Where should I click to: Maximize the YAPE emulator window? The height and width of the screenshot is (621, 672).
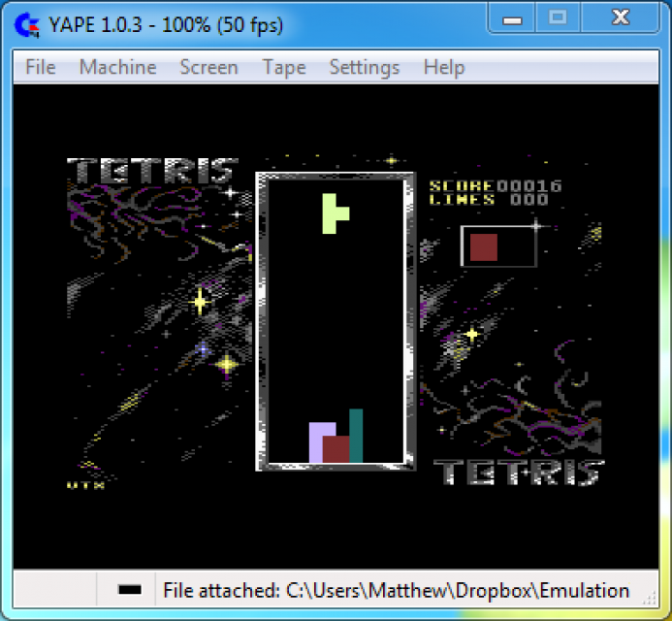tap(558, 18)
